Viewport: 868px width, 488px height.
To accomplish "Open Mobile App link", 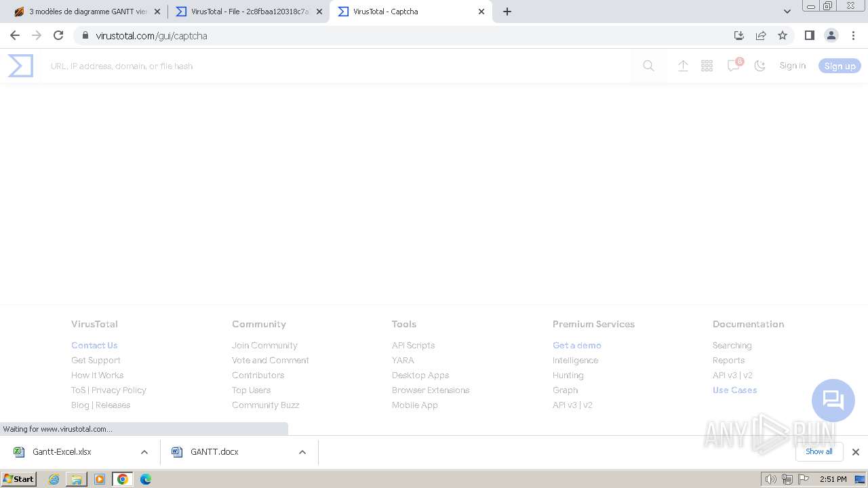I will [415, 405].
